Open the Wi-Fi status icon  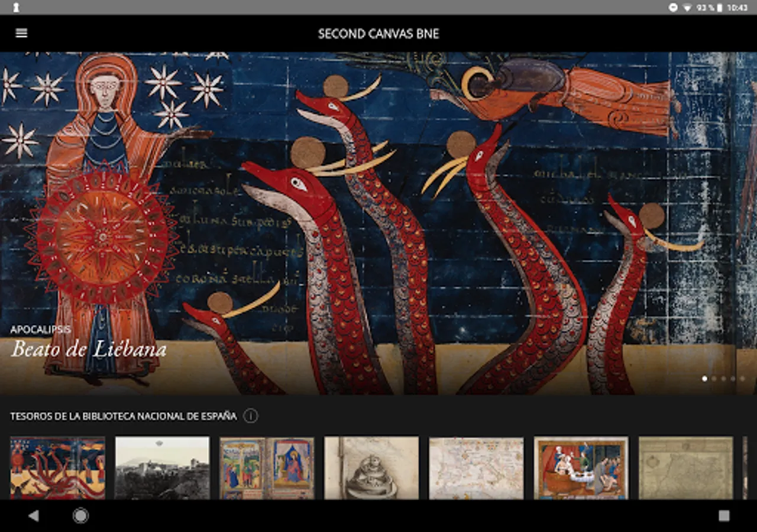[687, 8]
